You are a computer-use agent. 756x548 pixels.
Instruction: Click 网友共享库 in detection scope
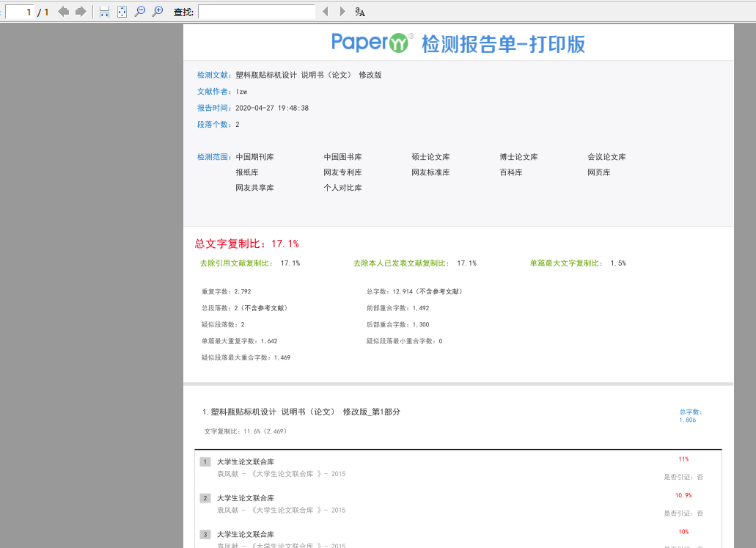point(254,188)
